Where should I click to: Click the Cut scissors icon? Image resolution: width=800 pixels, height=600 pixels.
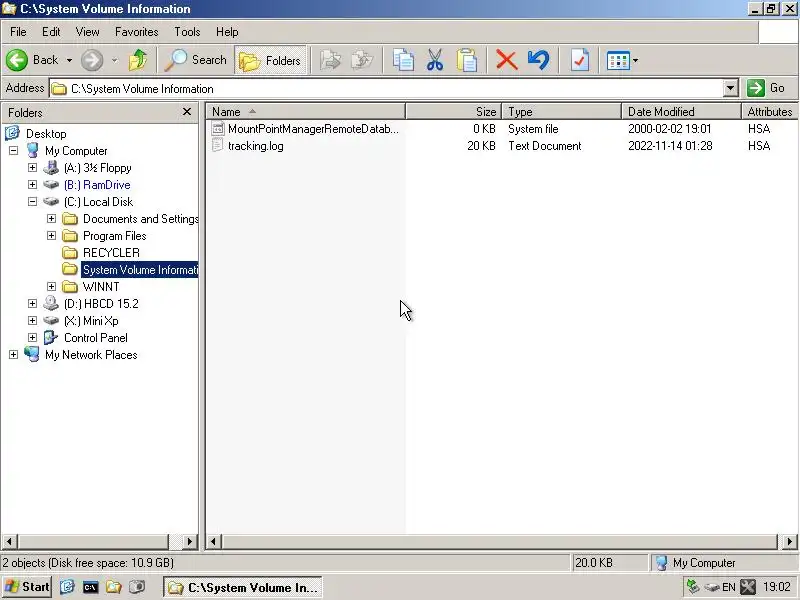[435, 60]
